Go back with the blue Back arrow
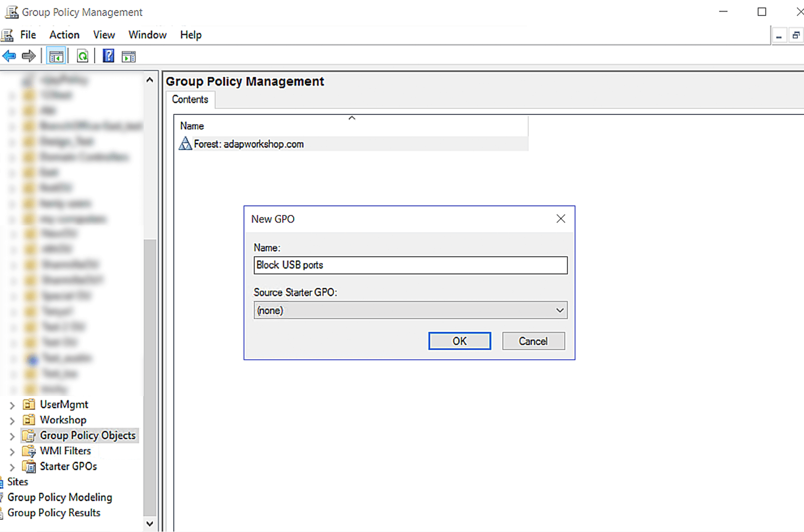The width and height of the screenshot is (804, 532). pyautogui.click(x=9, y=56)
